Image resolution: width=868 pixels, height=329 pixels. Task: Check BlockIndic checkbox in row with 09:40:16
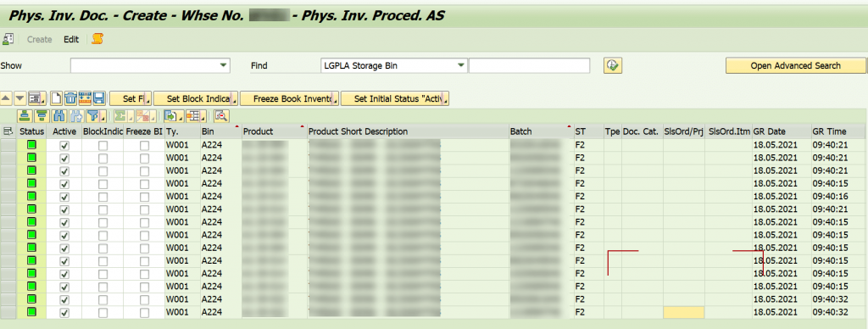pos(103,197)
